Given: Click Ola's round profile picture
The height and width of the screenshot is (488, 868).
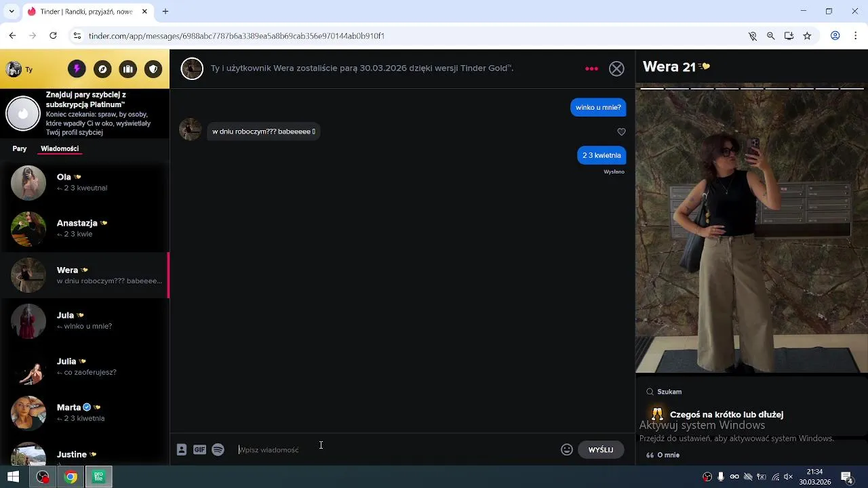Looking at the screenshot, I should 28,182.
